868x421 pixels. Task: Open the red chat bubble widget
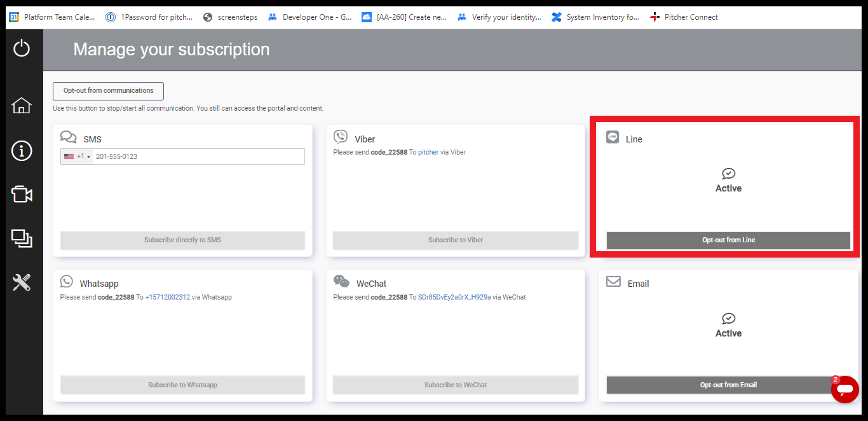(844, 389)
